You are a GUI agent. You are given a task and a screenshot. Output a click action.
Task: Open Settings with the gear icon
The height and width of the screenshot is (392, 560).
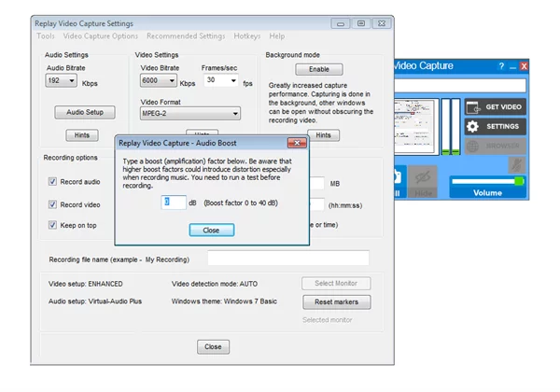point(472,126)
